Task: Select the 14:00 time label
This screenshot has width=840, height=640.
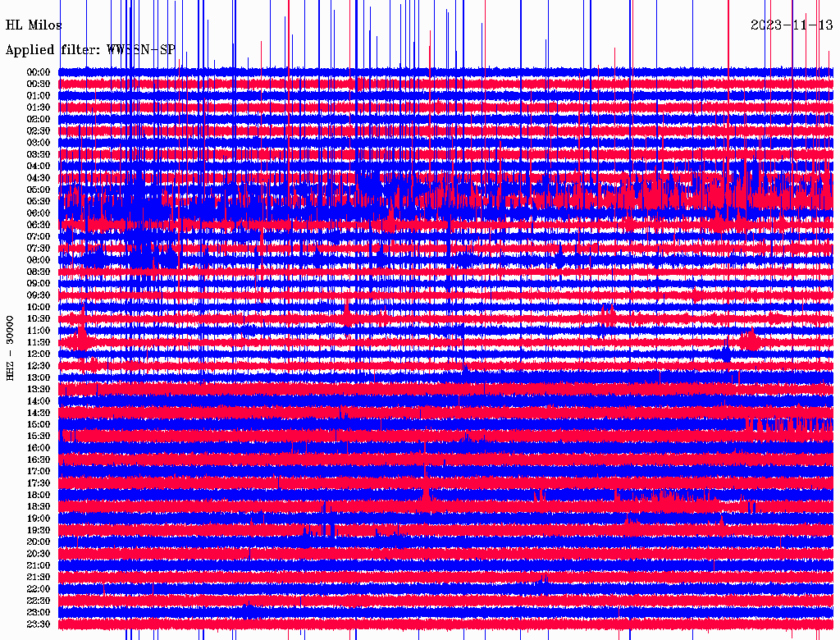Action: (39, 401)
